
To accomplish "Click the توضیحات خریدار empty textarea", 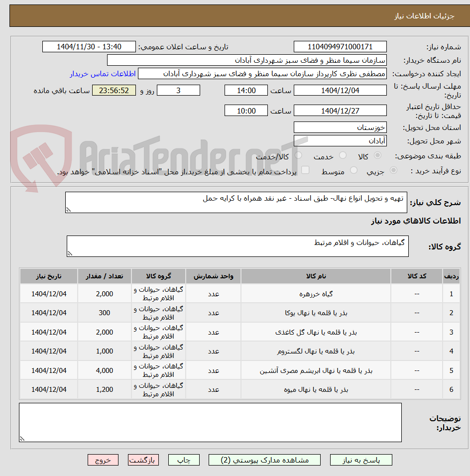I will point(210,422).
